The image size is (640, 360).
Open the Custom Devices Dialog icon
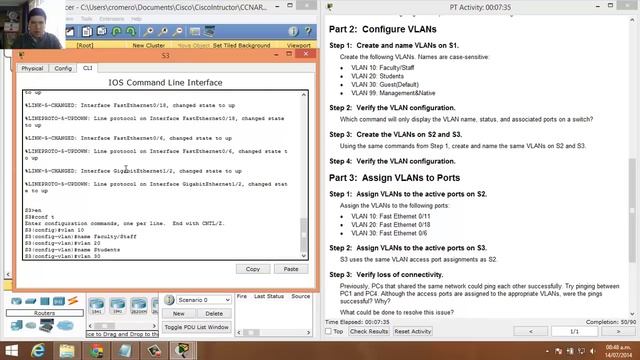210,31
